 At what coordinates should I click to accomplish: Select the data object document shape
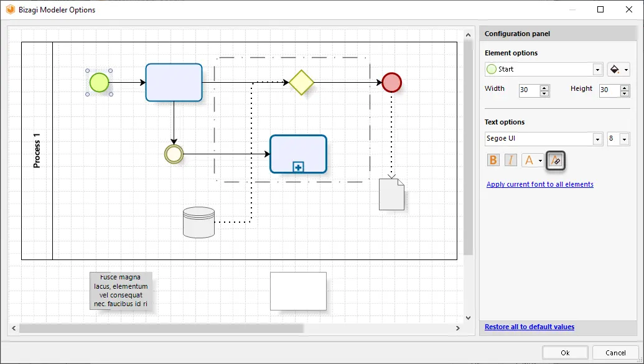point(391,194)
